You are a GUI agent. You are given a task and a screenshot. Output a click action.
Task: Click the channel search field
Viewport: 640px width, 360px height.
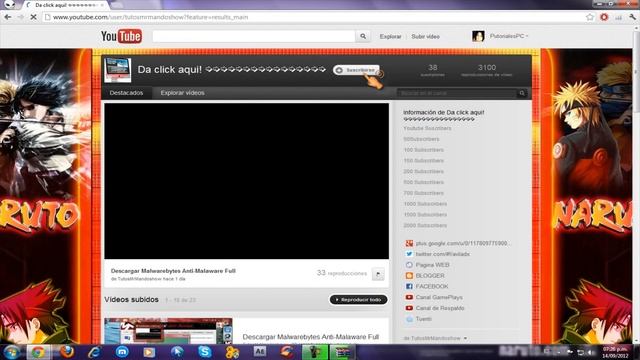pos(457,93)
